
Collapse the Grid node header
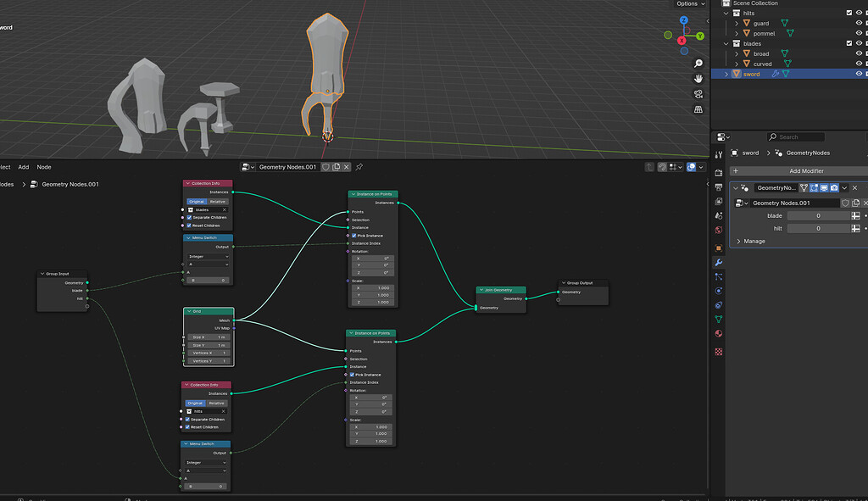189,311
